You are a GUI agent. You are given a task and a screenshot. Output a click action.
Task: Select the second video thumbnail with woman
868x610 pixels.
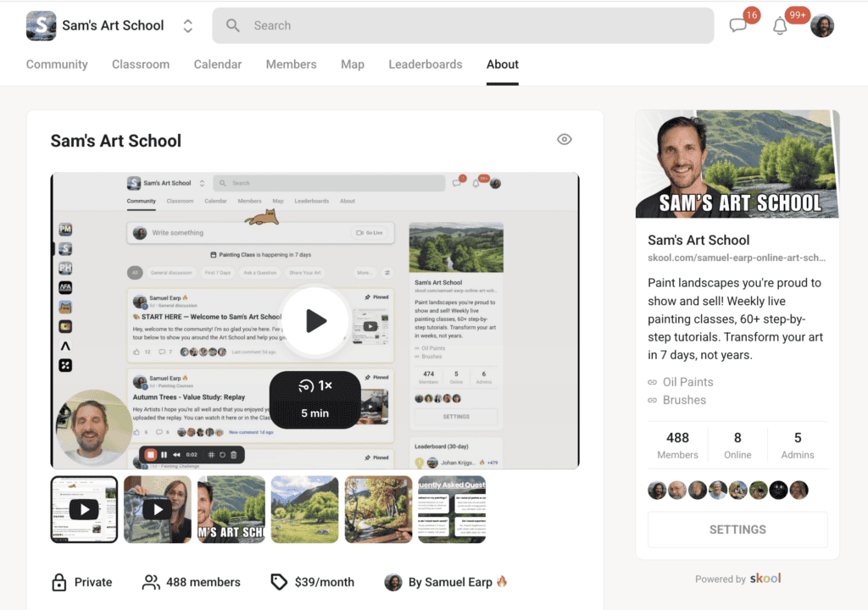[158, 509]
